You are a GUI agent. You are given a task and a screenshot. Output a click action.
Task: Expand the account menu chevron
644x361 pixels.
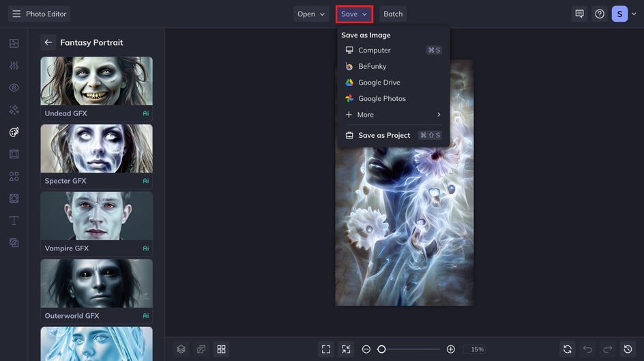pos(634,14)
